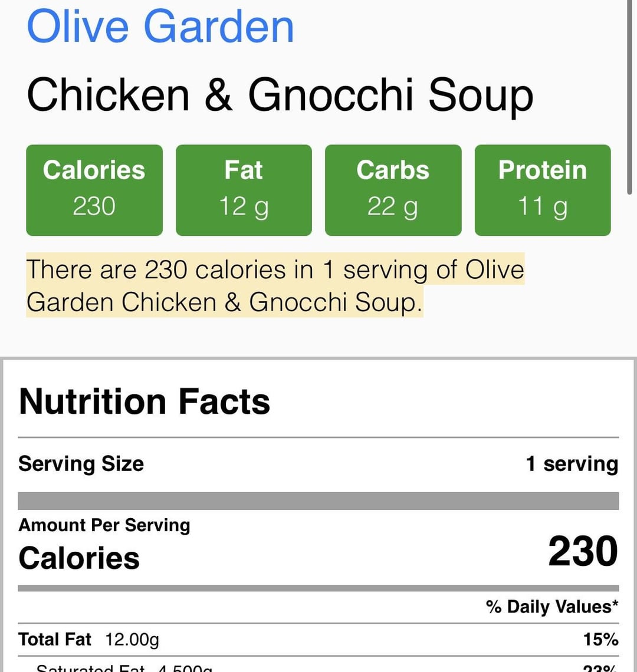Click the thick gray divider under Serving Size
The height and width of the screenshot is (672, 637).
pos(318,501)
